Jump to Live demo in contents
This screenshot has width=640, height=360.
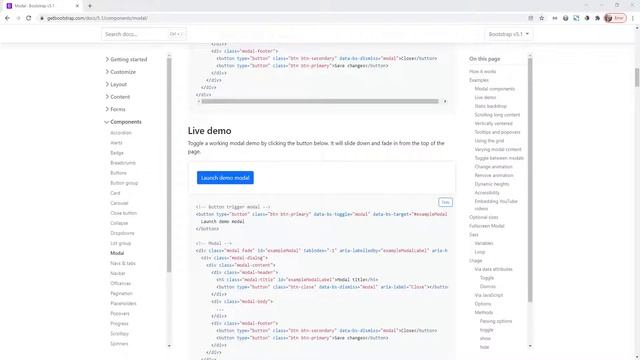pyautogui.click(x=485, y=98)
